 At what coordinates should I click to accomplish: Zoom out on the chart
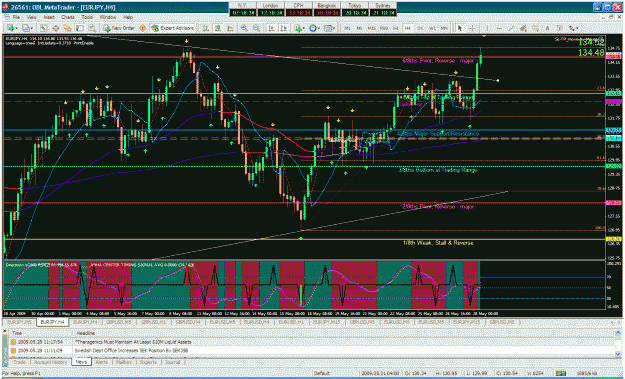256,28
